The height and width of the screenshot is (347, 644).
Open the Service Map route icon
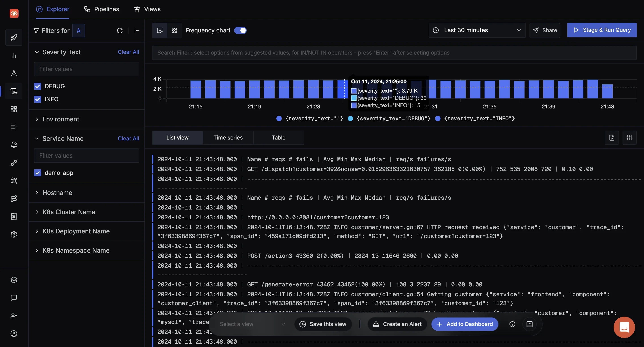tap(14, 199)
